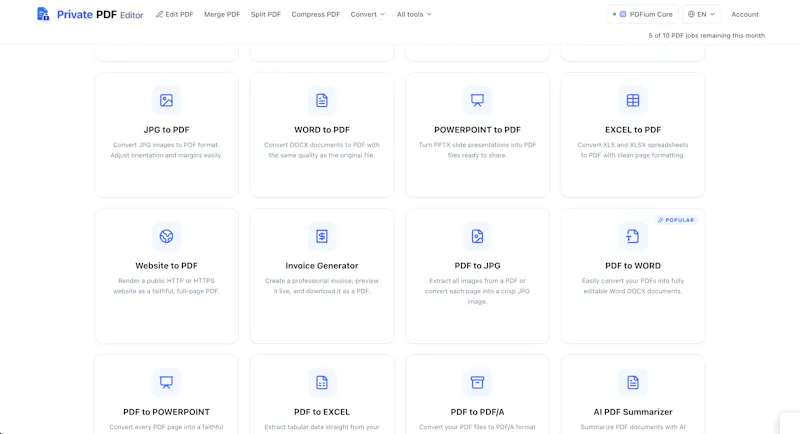800x434 pixels.
Task: Choose the Website to PDF title
Action: pyautogui.click(x=166, y=266)
